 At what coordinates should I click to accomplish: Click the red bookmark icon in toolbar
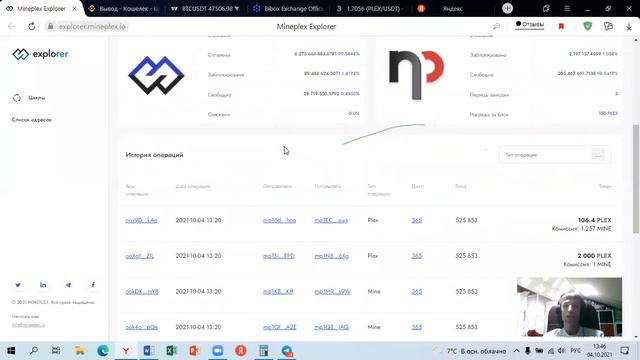point(561,27)
